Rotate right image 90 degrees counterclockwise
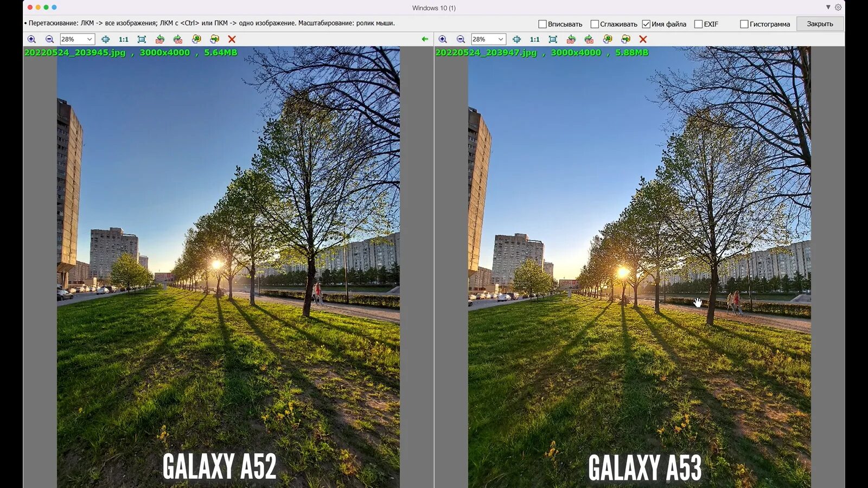868x488 pixels. tap(571, 39)
